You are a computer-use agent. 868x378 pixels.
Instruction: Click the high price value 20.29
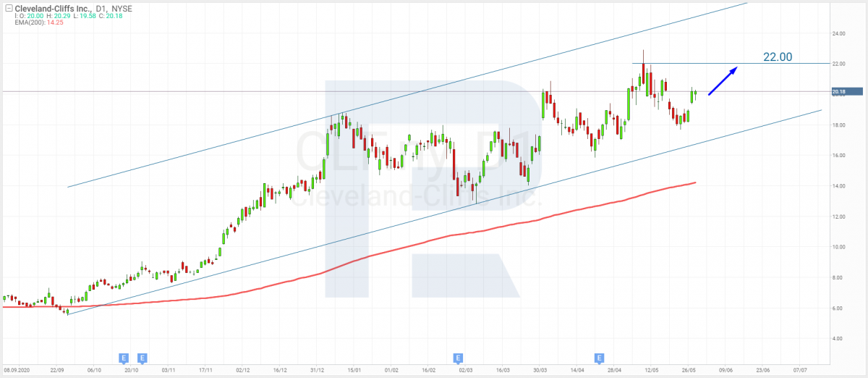[x=61, y=16]
